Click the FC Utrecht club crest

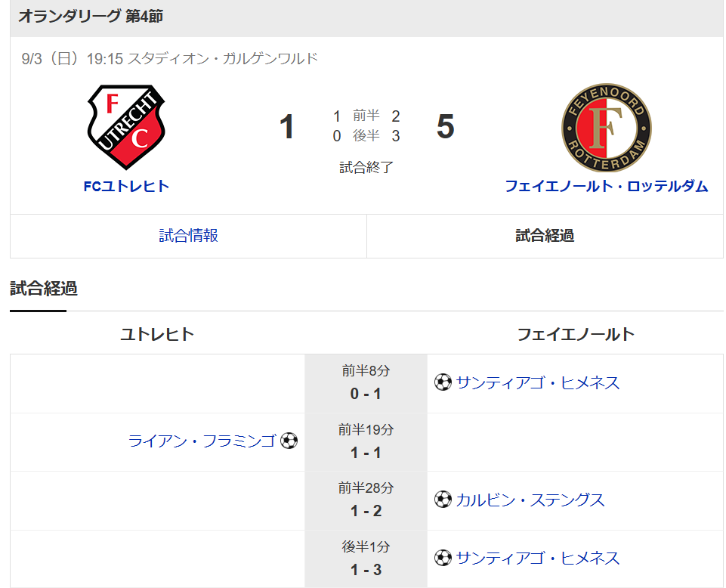click(x=126, y=127)
